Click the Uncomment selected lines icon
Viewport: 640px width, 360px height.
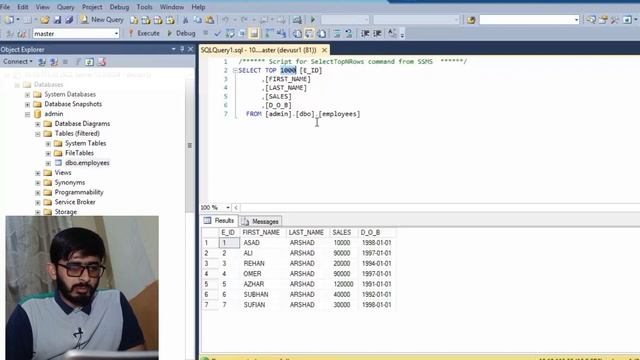[349, 33]
